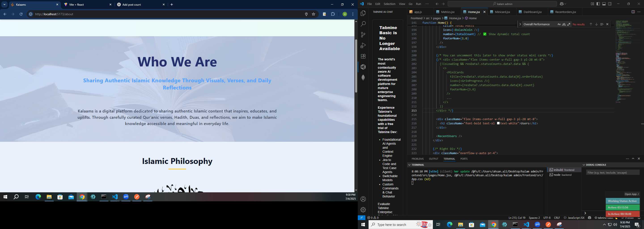Screen dimensions: 644x229
Task: Reload the Chrome page
Action: [21, 14]
